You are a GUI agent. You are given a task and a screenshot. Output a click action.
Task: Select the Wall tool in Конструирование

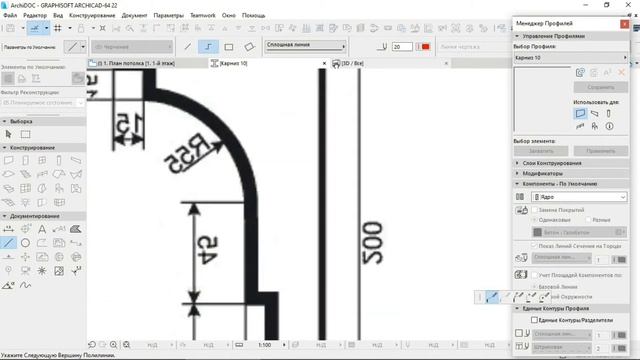point(8,160)
